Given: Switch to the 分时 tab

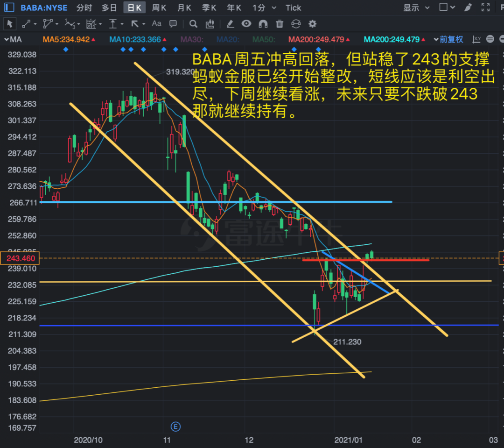Looking at the screenshot, I should [x=84, y=8].
